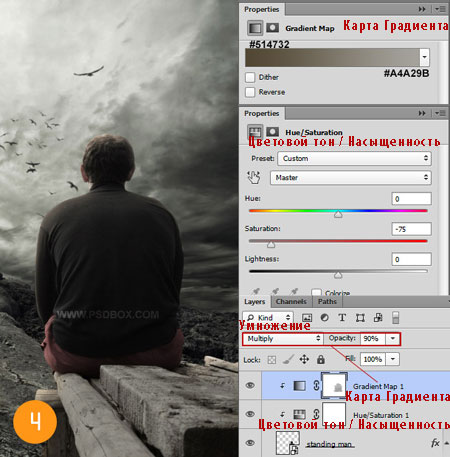This screenshot has height=457, width=450.
Task: Click the Gradient Map 1 layer adjustment icon
Action: pos(299,386)
